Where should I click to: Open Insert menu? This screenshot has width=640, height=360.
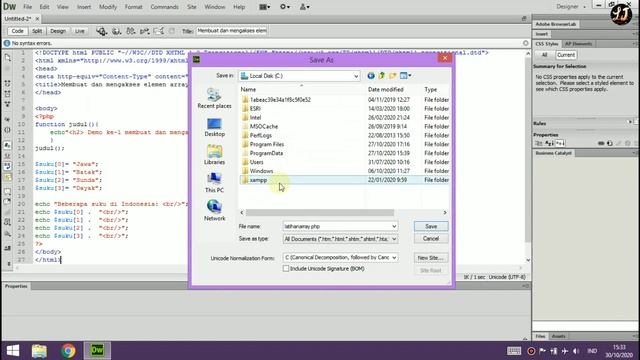coord(84,7)
